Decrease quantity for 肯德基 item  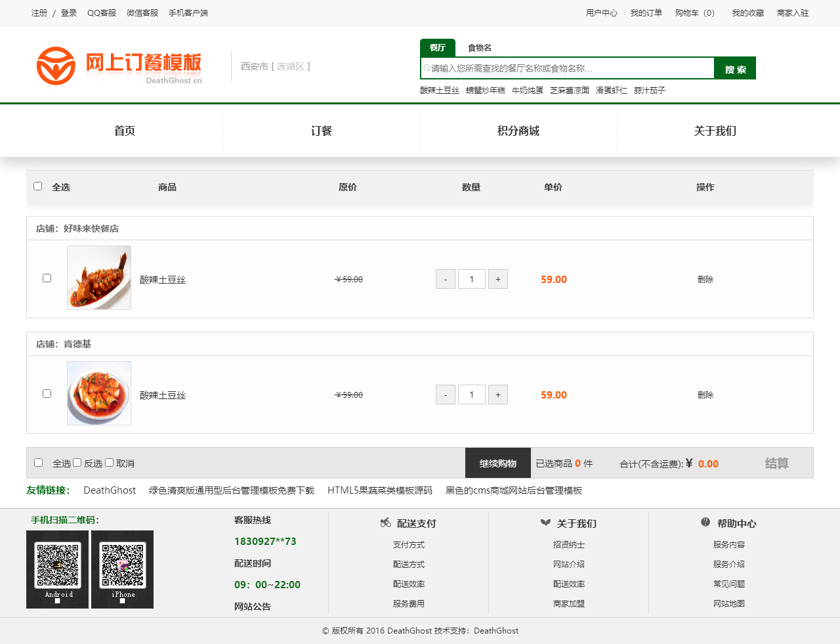click(x=446, y=395)
